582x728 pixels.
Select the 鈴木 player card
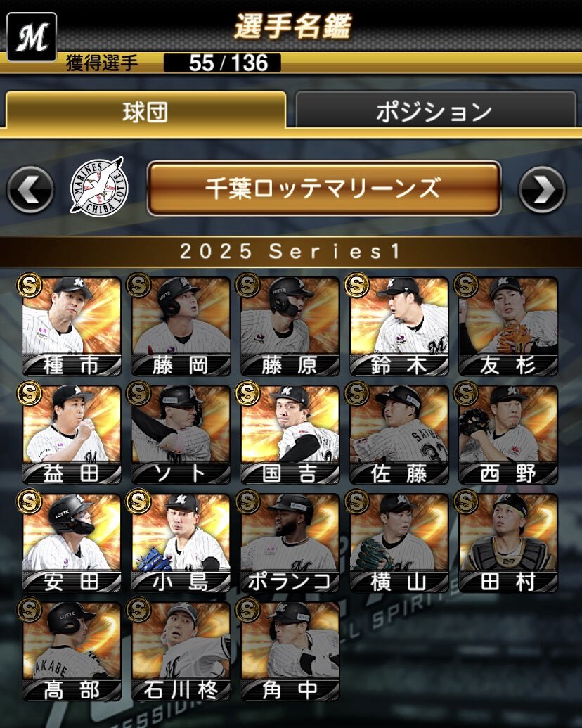point(399,326)
